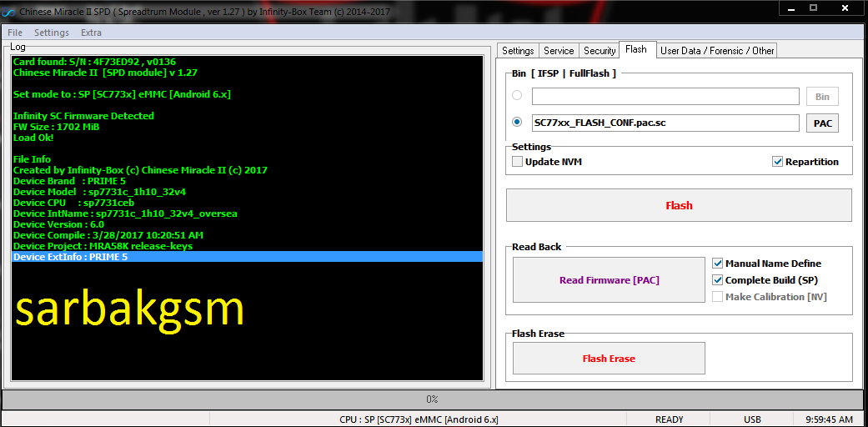Open the File menu

(15, 33)
